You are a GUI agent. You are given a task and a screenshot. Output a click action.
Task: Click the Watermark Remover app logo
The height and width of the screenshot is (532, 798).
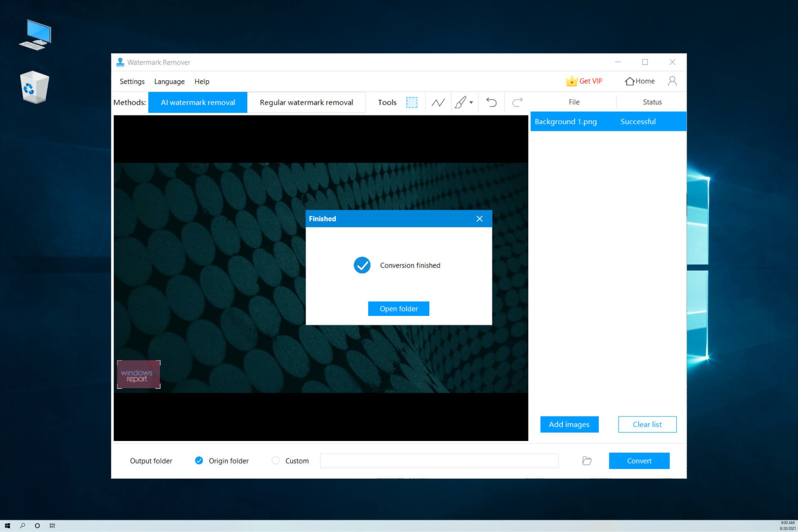[x=120, y=62]
